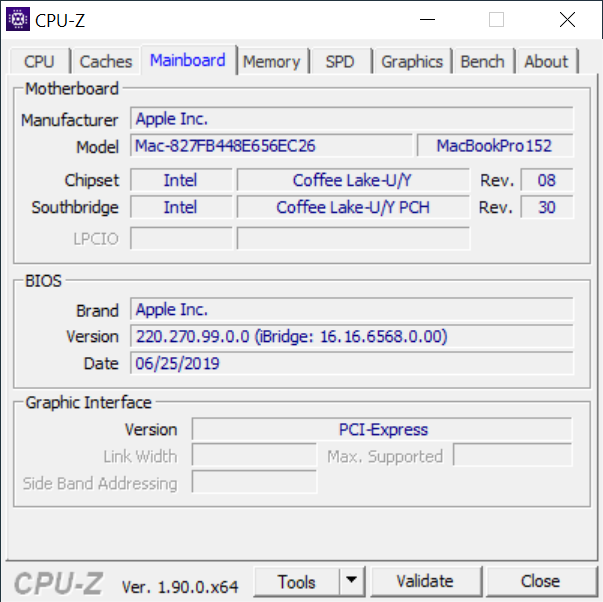This screenshot has width=603, height=602.
Task: Select the Manufacturer field Apple Inc.
Action: (351, 119)
